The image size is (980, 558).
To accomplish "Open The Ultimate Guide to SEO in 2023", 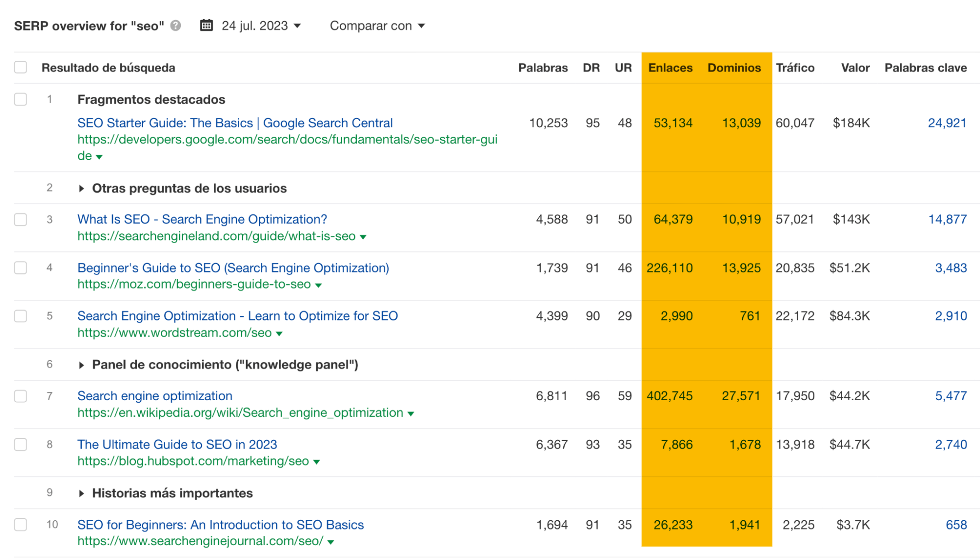I will 177,444.
